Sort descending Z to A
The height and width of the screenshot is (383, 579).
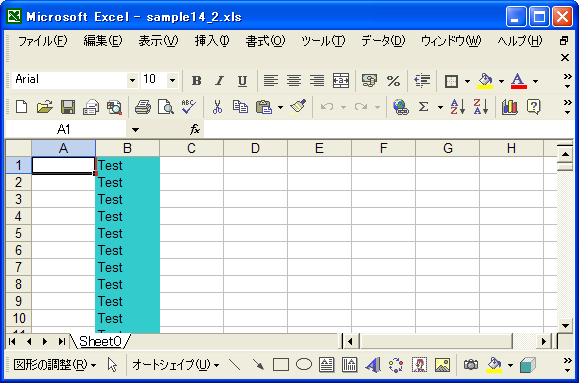[480, 107]
